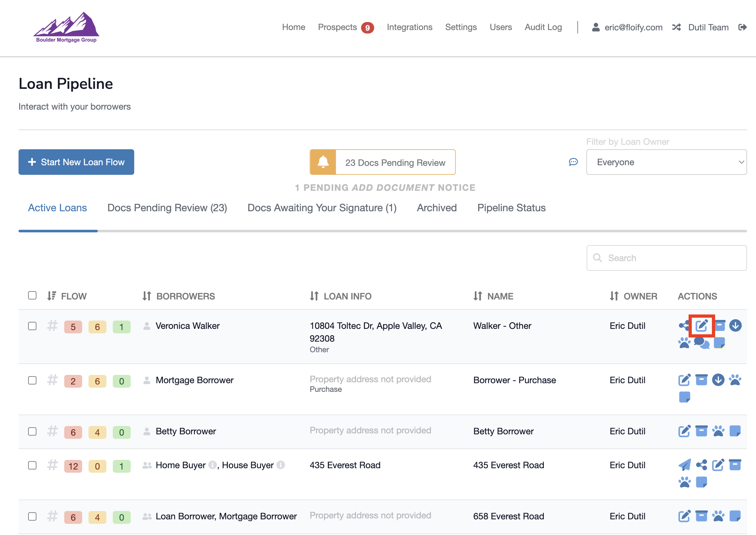Click share icon in 435 Everest Road row

click(701, 465)
